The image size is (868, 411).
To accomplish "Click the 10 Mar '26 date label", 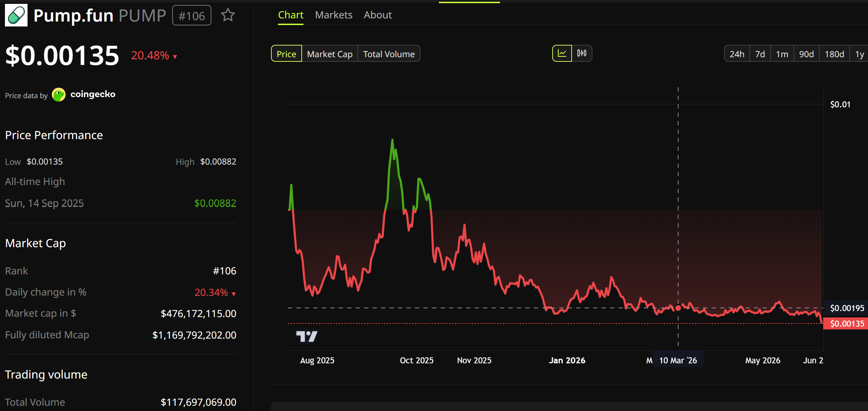I will [678, 360].
